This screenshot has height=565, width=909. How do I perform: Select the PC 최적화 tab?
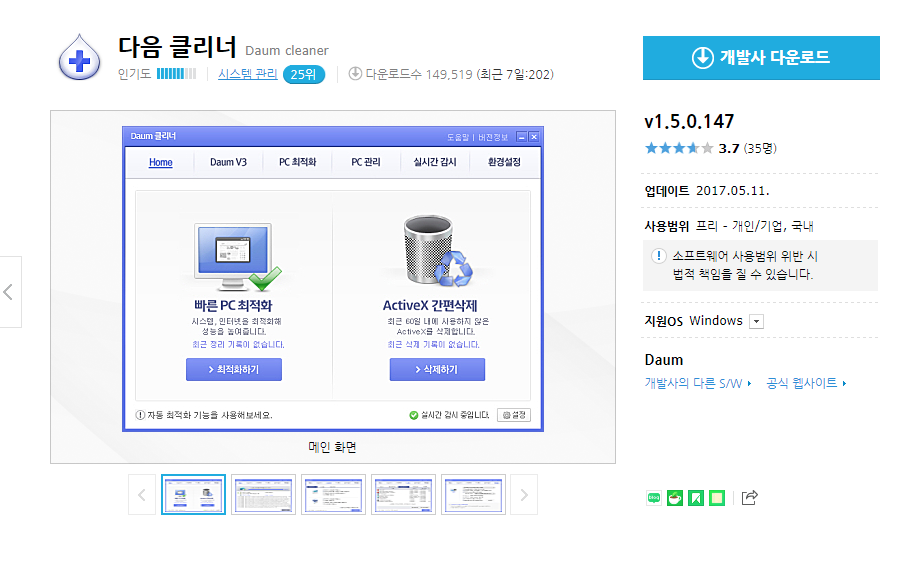[x=297, y=162]
